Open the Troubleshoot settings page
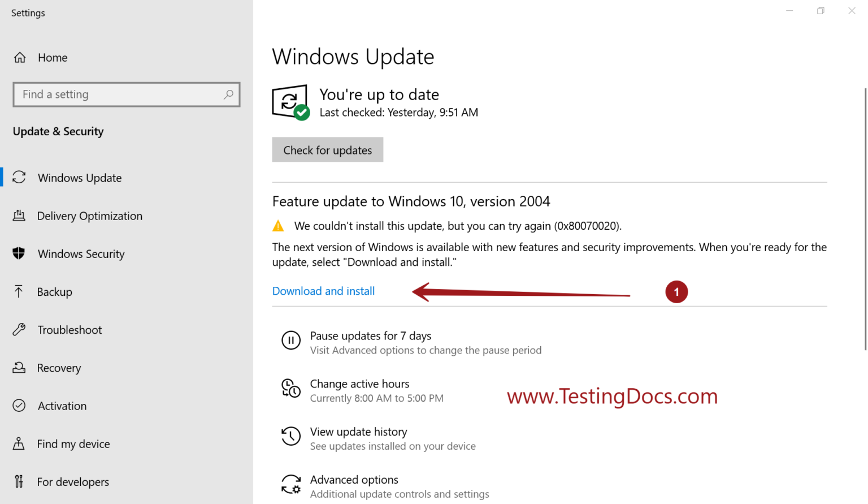The width and height of the screenshot is (868, 504). (70, 330)
